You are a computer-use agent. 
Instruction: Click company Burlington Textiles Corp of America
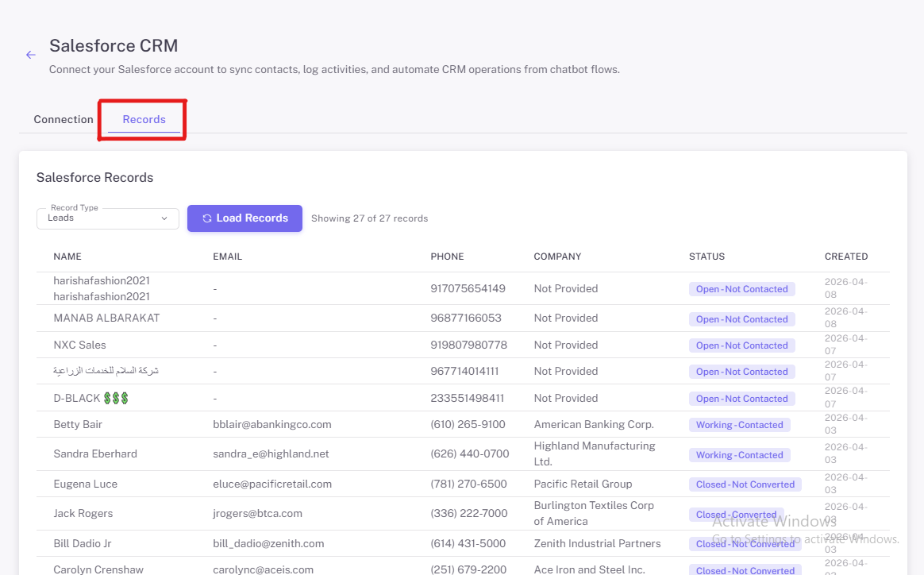[594, 513]
